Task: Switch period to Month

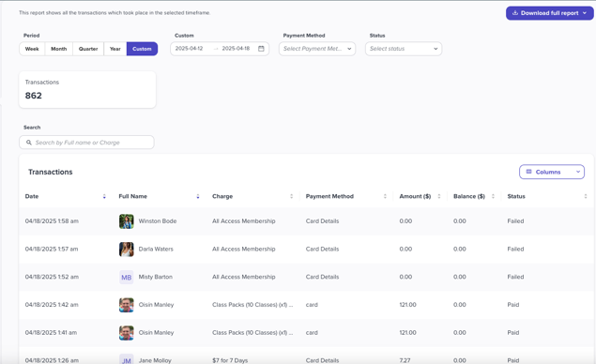Action: (x=58, y=49)
